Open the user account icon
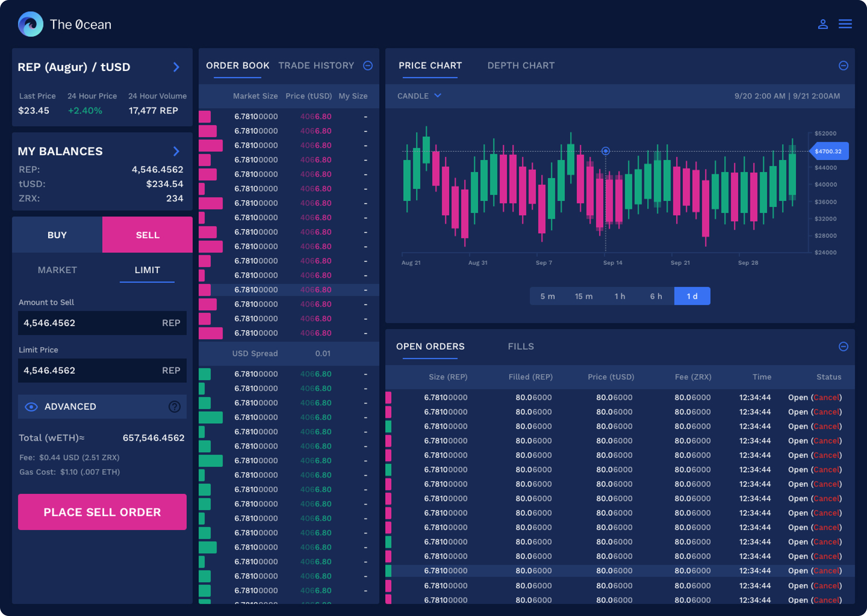This screenshot has width=867, height=616. tap(823, 24)
